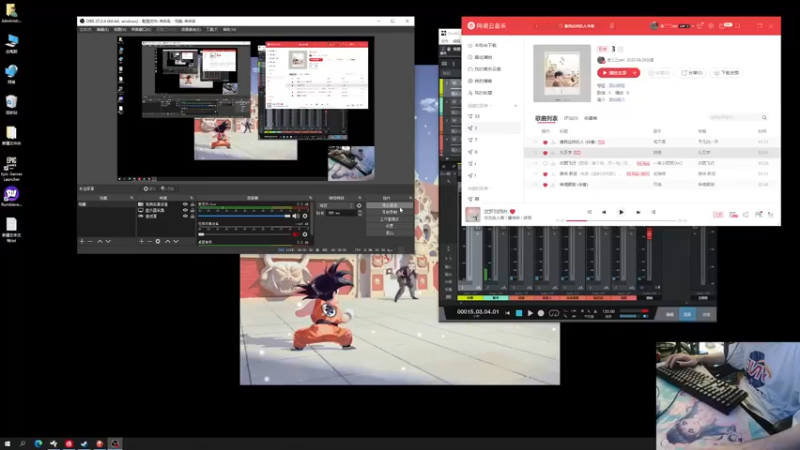Click the plus beside created playlists header

point(515,106)
